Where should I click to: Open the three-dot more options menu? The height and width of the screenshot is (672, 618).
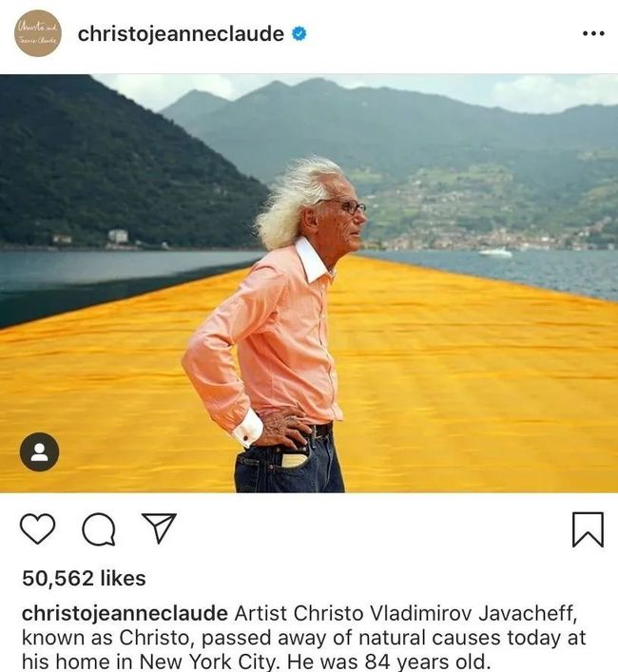coord(593,33)
